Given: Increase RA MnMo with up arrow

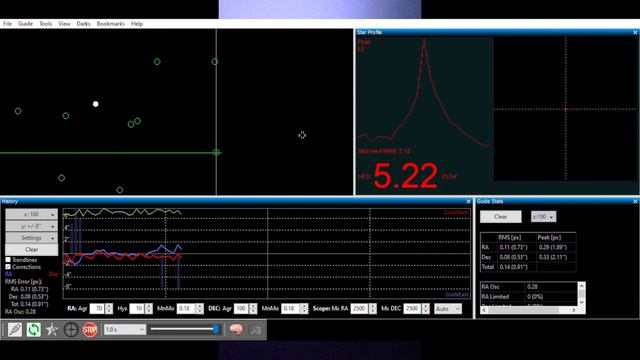Looking at the screenshot, I should 200,306.
